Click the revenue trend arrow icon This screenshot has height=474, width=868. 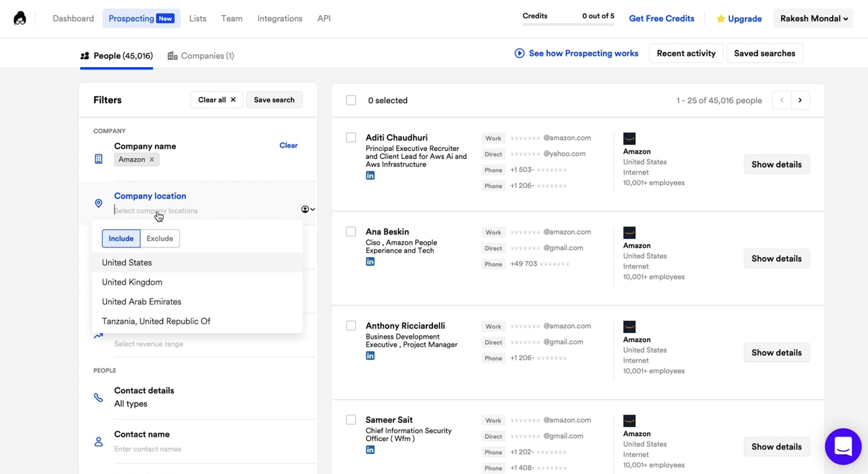98,336
